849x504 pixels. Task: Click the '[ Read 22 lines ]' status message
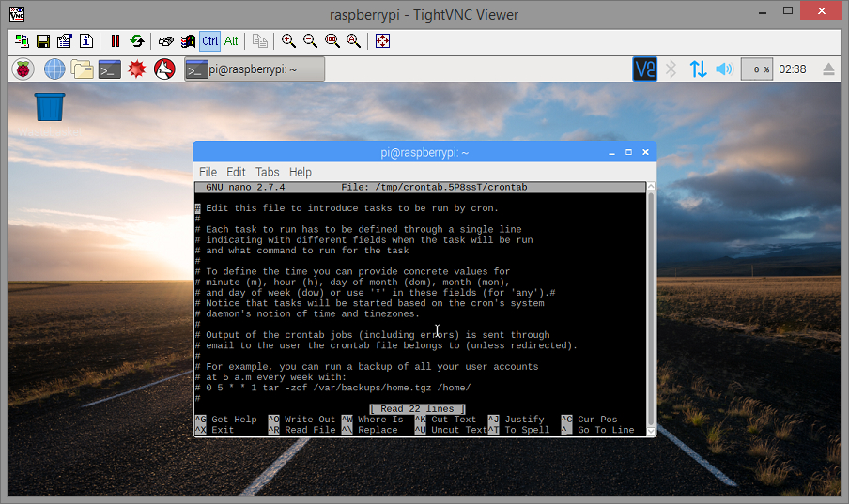point(418,408)
